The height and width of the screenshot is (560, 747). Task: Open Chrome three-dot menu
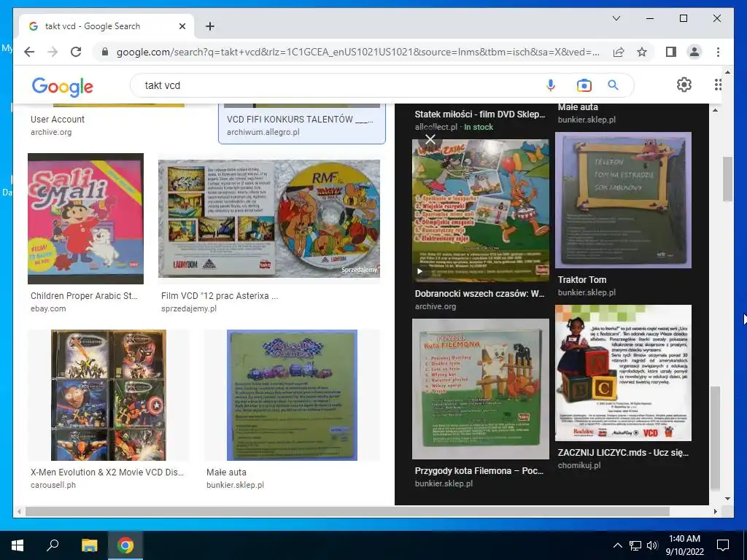click(x=718, y=52)
